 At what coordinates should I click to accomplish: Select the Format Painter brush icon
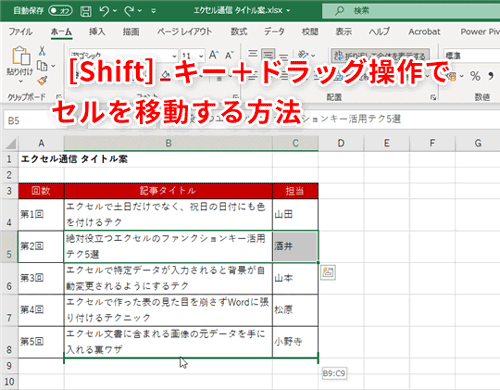point(42,81)
